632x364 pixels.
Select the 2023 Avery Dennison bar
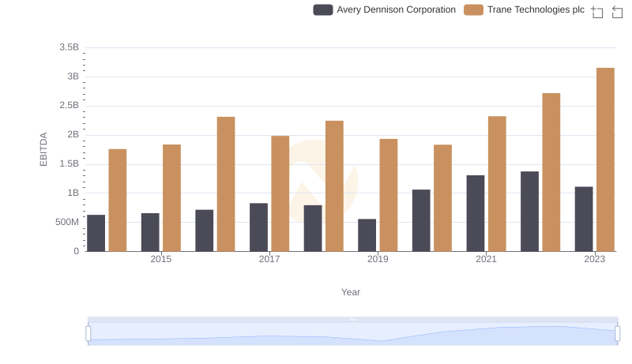584,219
